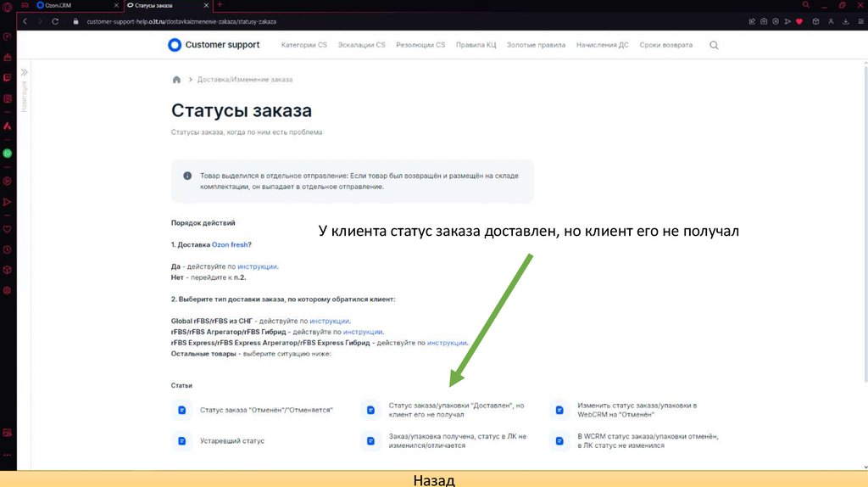Click the site search magnifier icon
The image size is (868, 487).
tap(714, 46)
